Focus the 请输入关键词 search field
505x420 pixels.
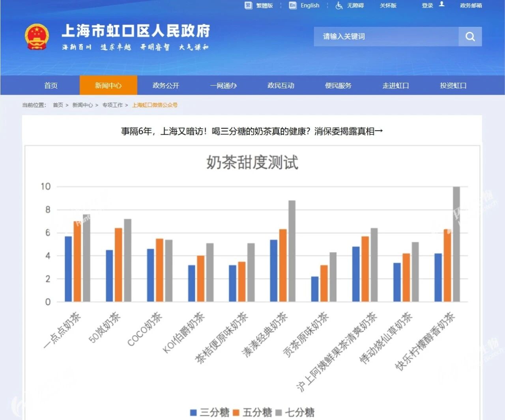(x=386, y=37)
